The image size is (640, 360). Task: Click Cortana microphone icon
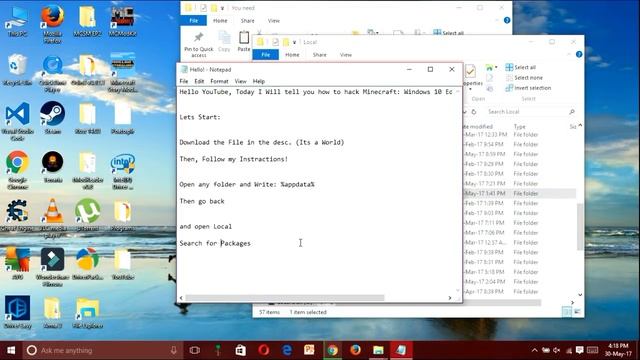173,350
